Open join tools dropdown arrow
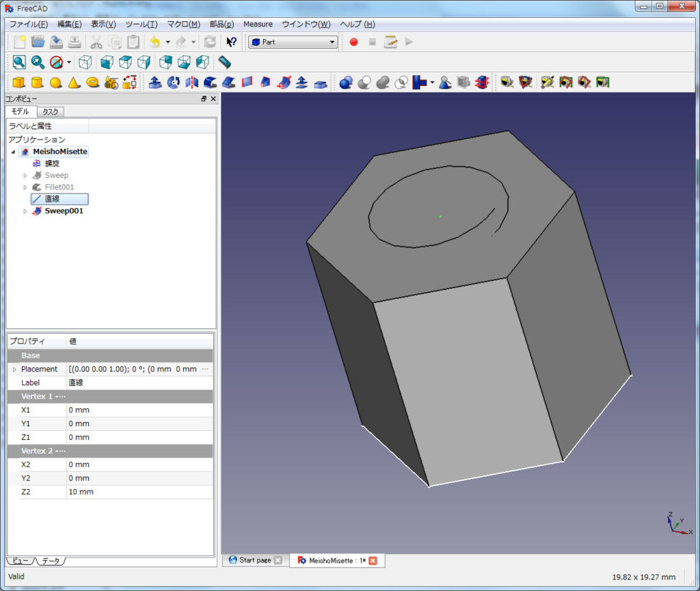This screenshot has width=700, height=591. click(x=432, y=82)
